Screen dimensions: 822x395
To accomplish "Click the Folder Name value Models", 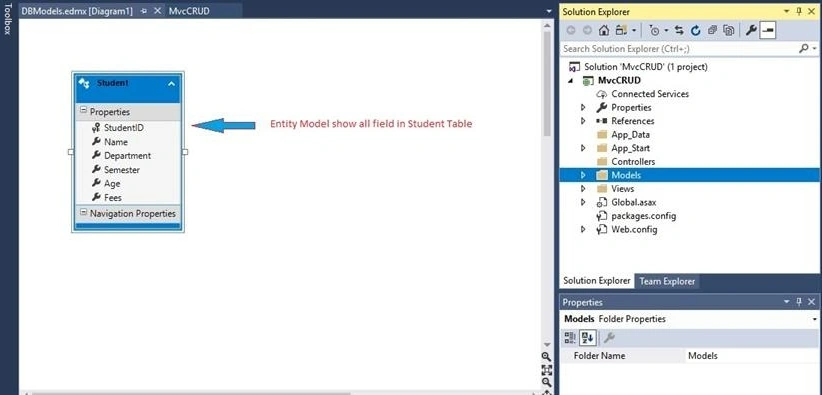I will click(702, 356).
